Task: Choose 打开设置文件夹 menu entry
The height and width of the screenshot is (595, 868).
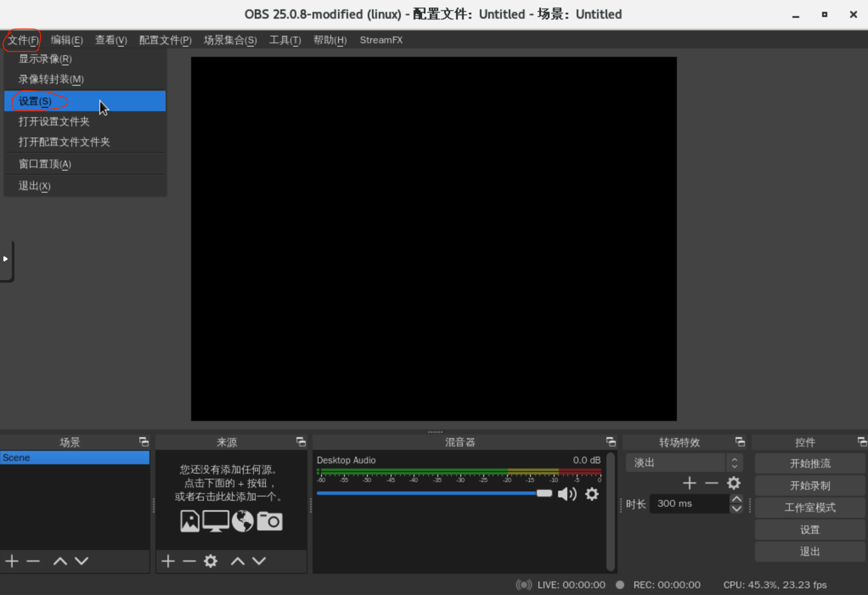Action: (85, 122)
